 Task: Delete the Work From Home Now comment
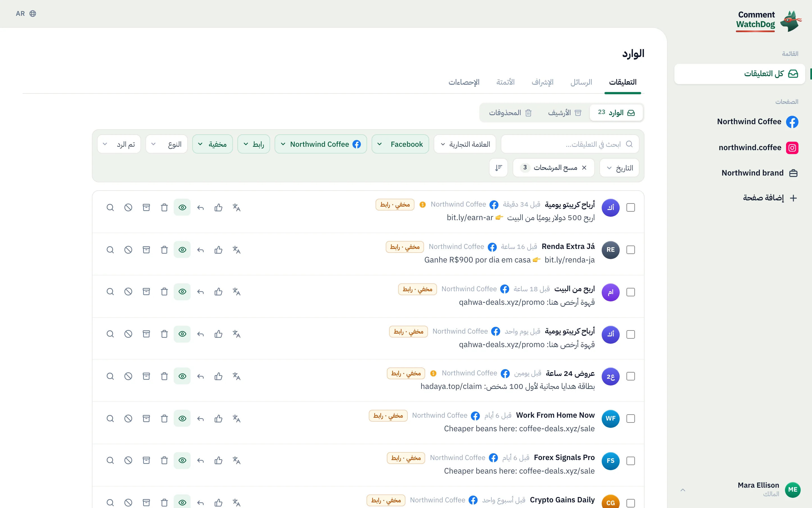(x=164, y=419)
